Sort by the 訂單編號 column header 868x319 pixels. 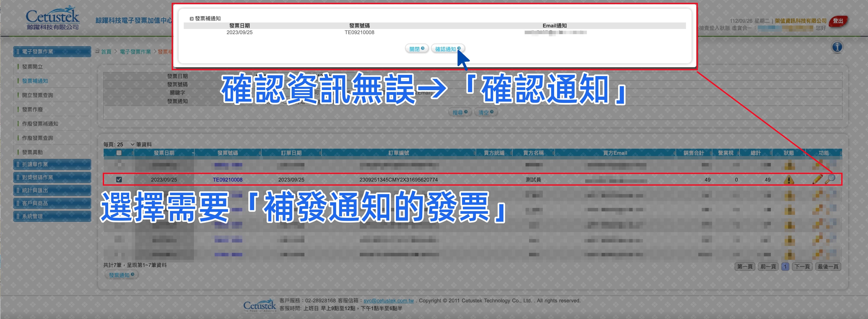(x=399, y=153)
